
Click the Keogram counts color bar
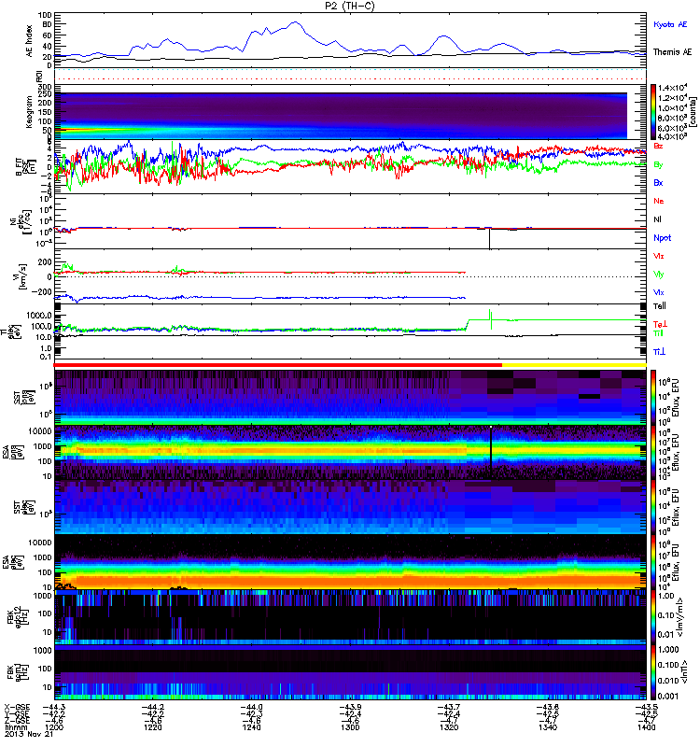click(652, 112)
